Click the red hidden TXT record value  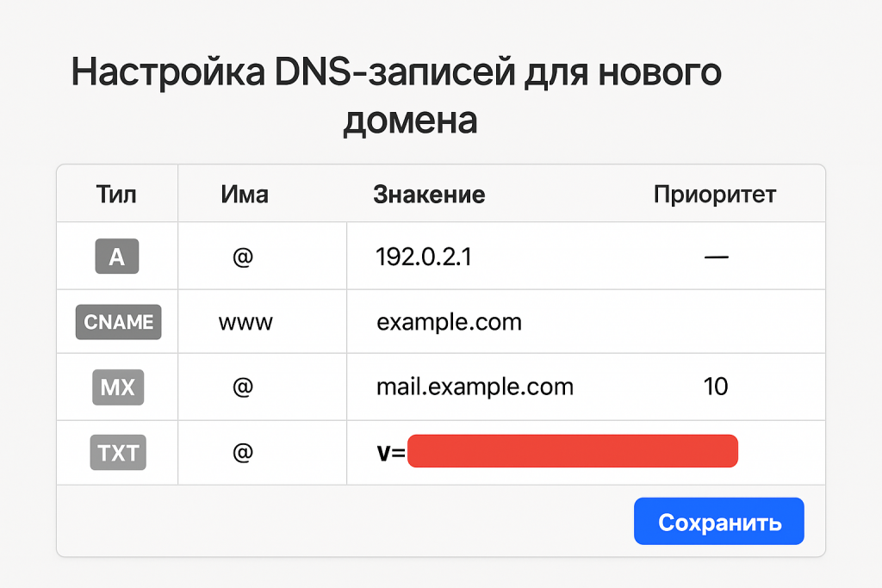(574, 450)
